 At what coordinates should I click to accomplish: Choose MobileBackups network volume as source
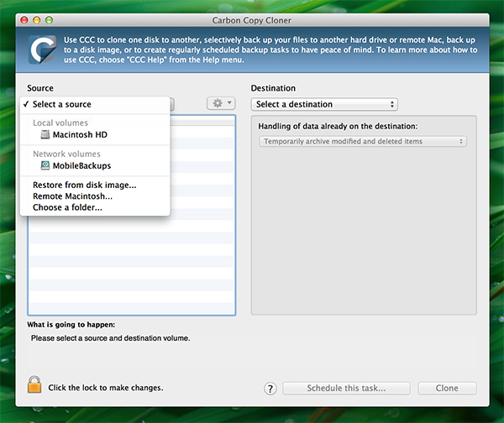tap(95, 165)
